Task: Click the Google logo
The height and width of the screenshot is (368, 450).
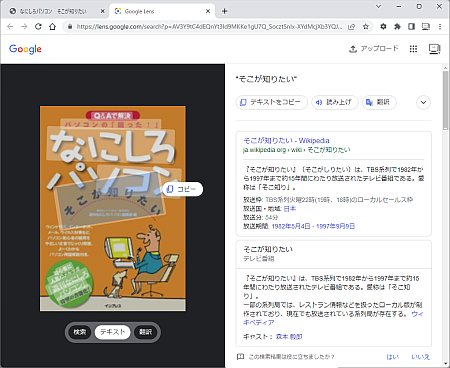Action: (x=25, y=49)
